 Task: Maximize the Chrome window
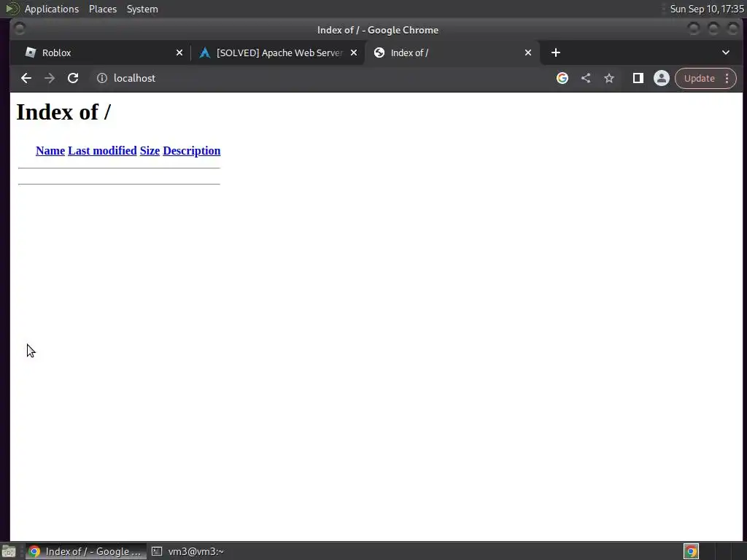(x=713, y=29)
